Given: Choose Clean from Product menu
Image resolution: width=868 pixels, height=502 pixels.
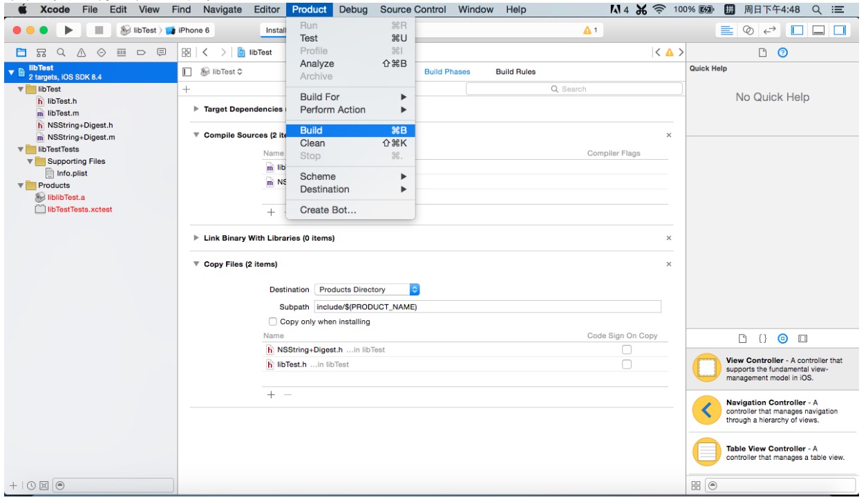Looking at the screenshot, I should tap(350, 143).
